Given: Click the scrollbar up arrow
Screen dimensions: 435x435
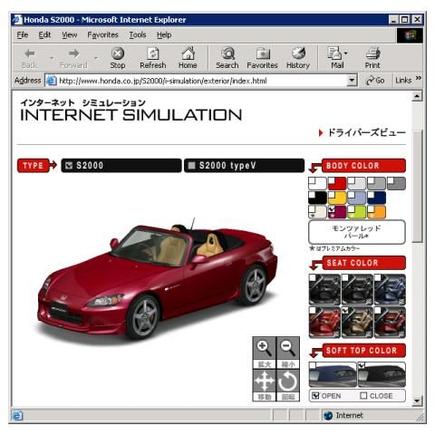Looking at the screenshot, I should [x=417, y=96].
